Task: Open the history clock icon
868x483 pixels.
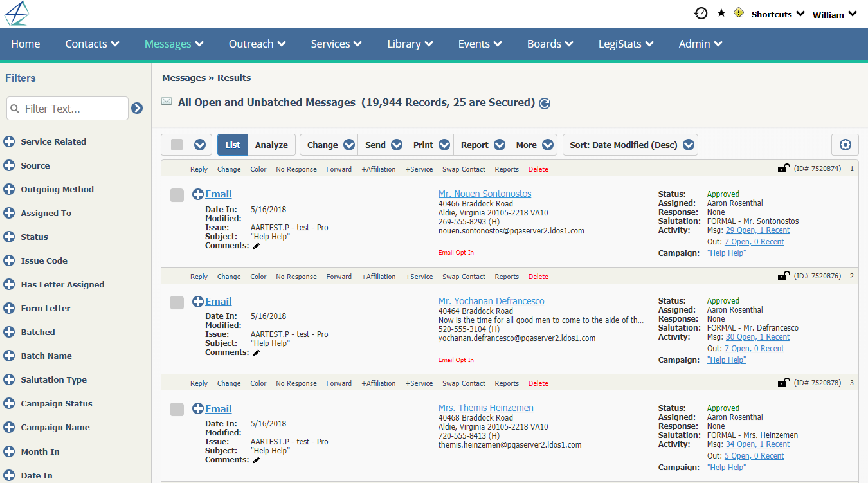Action: [x=701, y=13]
